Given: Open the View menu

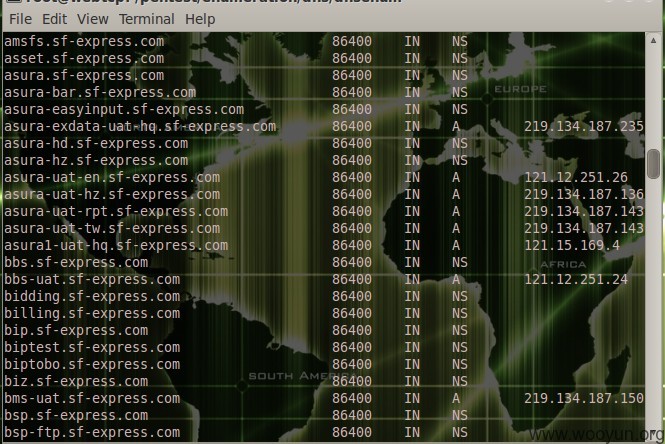Looking at the screenshot, I should 92,19.
